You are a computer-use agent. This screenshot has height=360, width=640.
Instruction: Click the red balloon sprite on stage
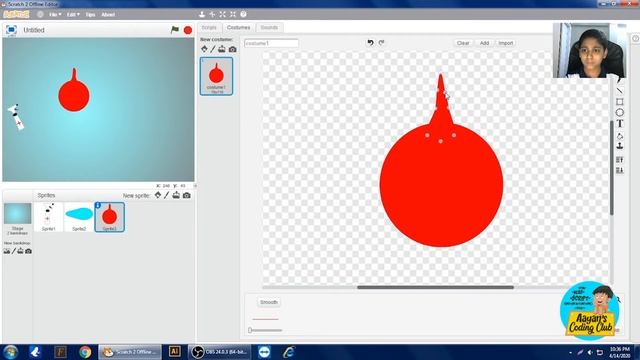coord(74,96)
